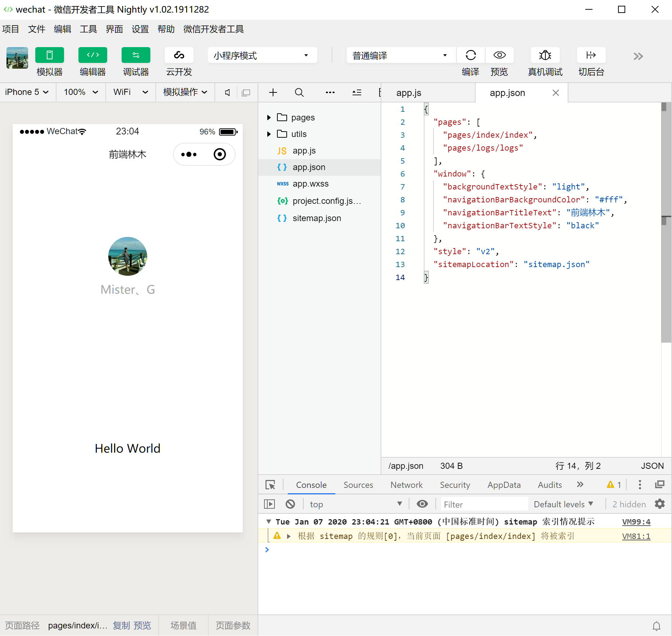Clear console with the block icon
This screenshot has width=672, height=636.
point(290,504)
